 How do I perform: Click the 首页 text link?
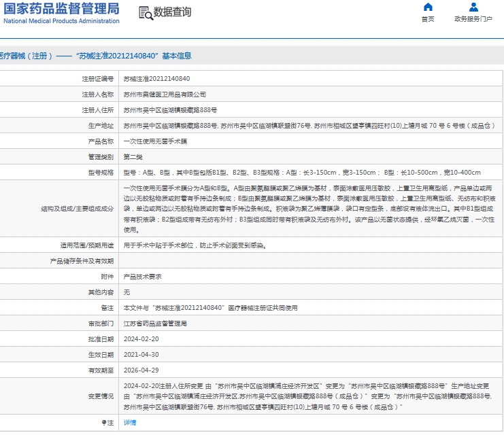click(428, 19)
